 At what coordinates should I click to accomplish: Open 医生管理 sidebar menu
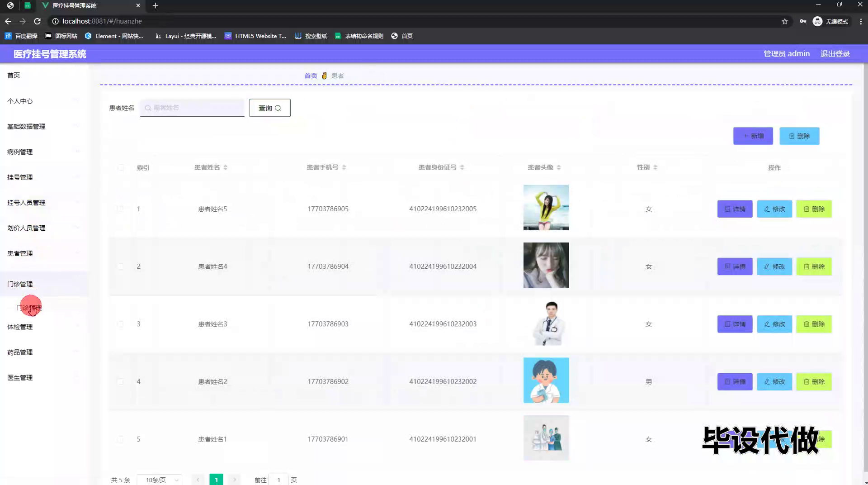tap(44, 377)
